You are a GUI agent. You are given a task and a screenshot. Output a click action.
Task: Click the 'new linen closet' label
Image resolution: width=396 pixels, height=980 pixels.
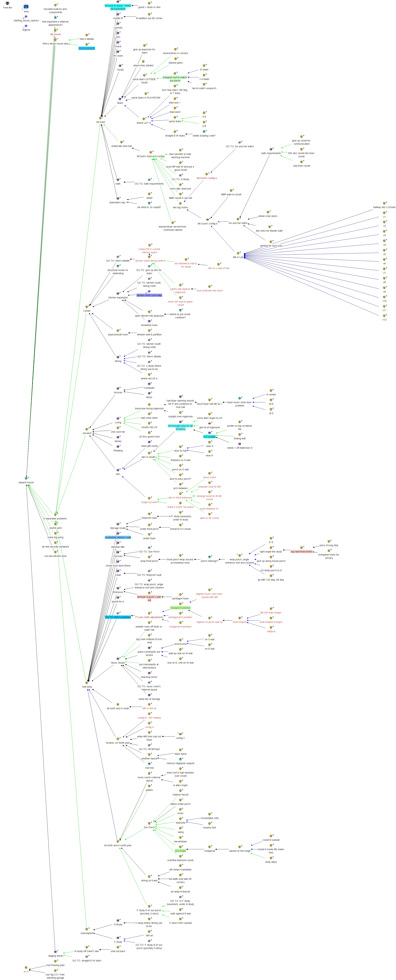point(302,166)
